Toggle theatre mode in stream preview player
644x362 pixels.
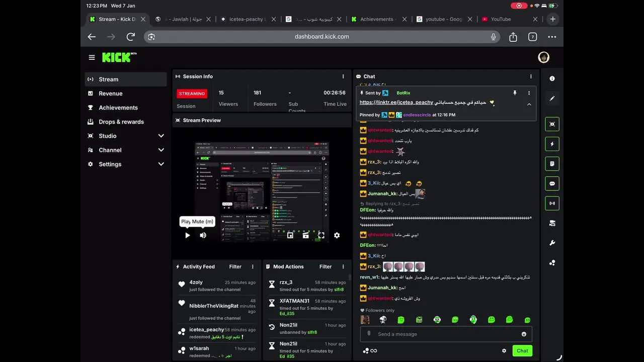tap(305, 235)
